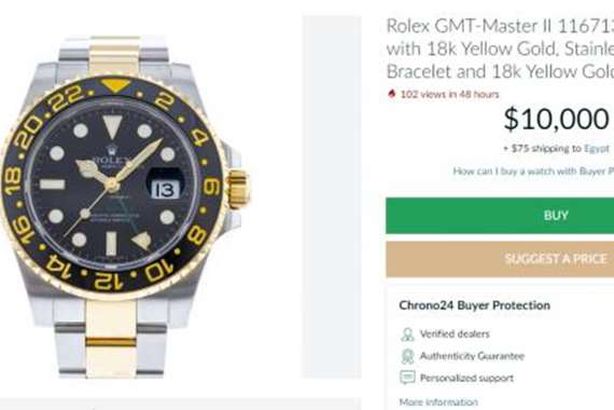Click the flame icon beside view count
This screenshot has width=614, height=410.
390,96
